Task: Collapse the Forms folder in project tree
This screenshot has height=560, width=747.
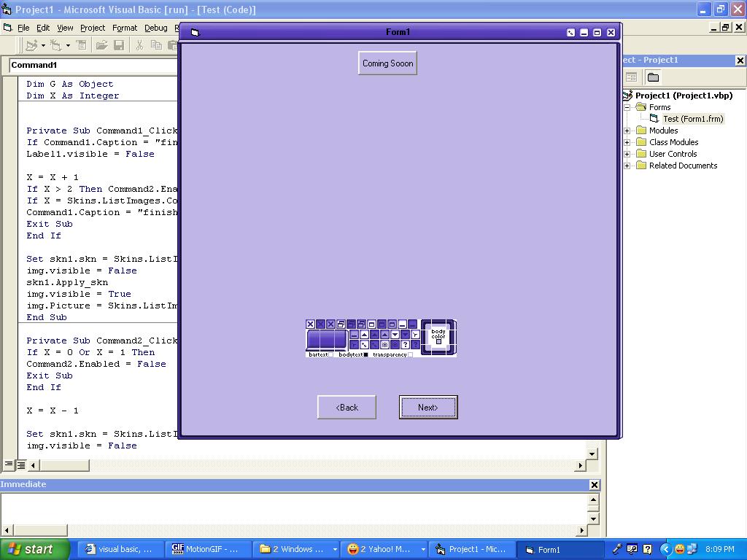Action: coord(627,107)
